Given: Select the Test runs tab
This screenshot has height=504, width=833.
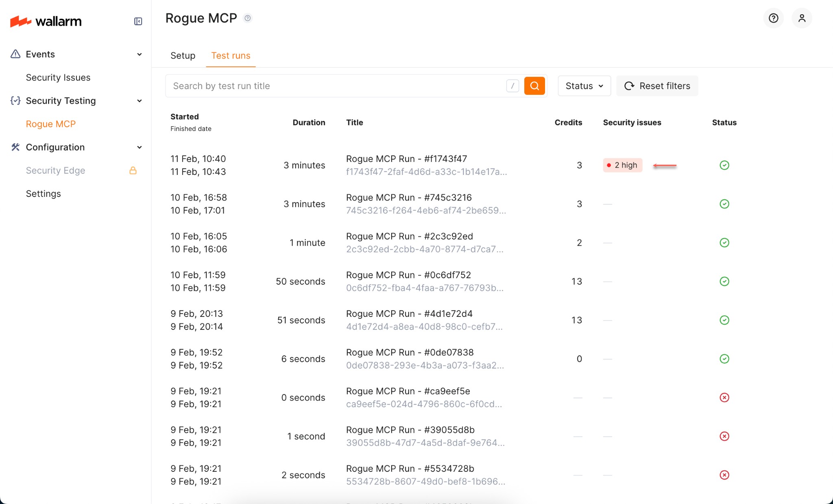Looking at the screenshot, I should (x=230, y=55).
